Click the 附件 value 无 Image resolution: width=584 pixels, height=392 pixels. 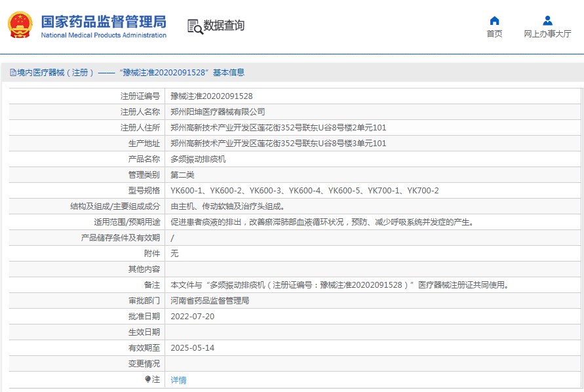tap(175, 254)
